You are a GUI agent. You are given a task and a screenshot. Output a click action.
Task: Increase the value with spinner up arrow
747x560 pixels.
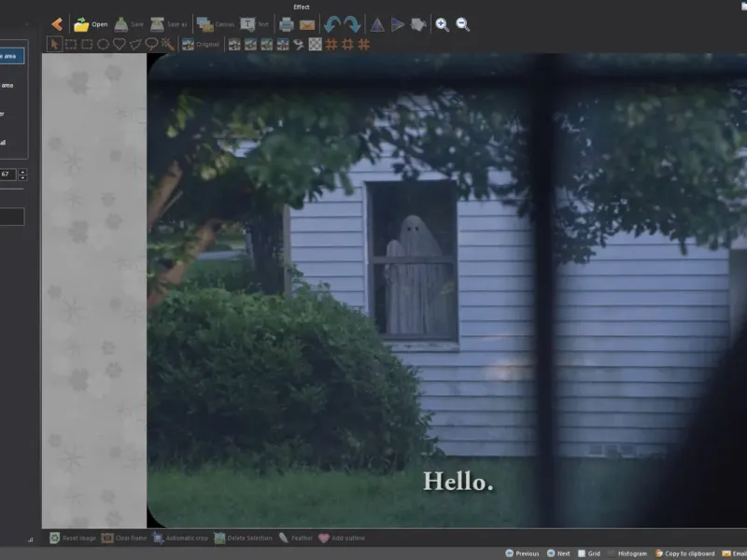23,171
